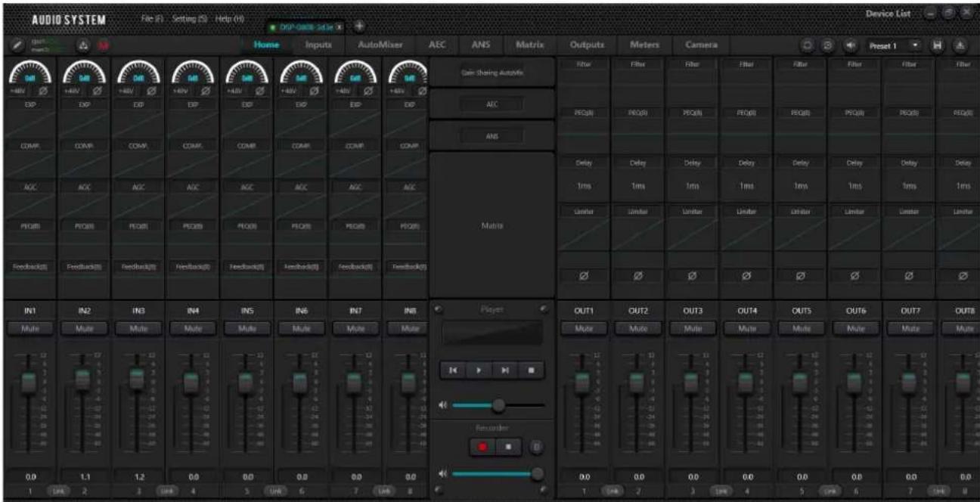The image size is (980, 502).
Task: Switch to the Inputs tab
Action: point(318,45)
